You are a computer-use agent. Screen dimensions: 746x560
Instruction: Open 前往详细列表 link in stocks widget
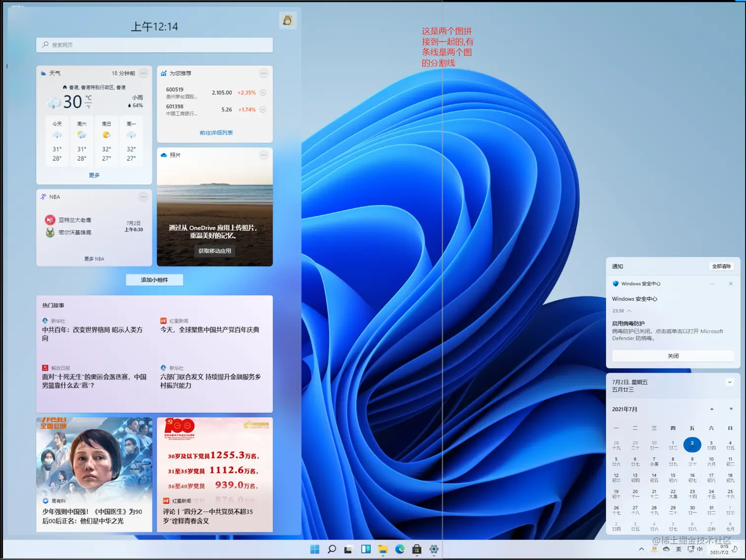click(x=216, y=133)
